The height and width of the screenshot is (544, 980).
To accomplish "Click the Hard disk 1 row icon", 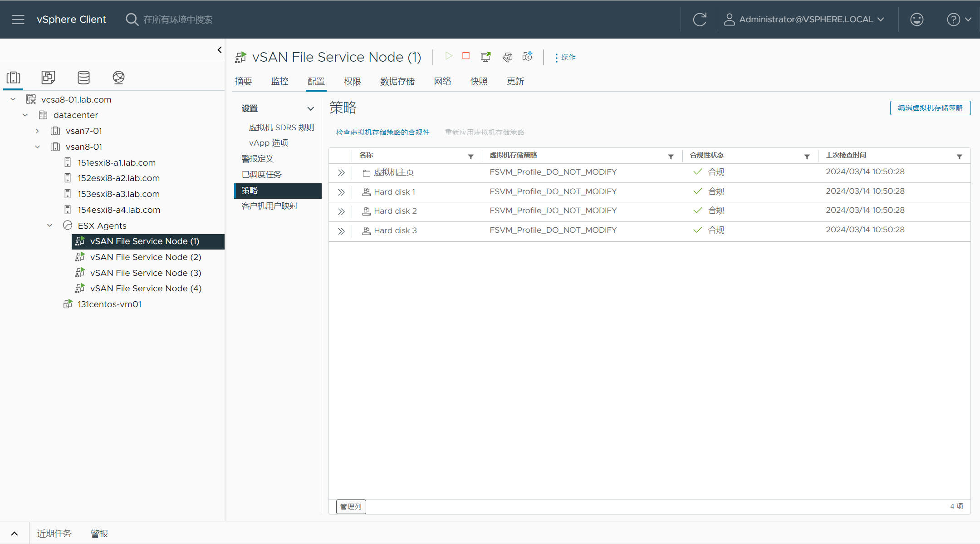I will [366, 192].
